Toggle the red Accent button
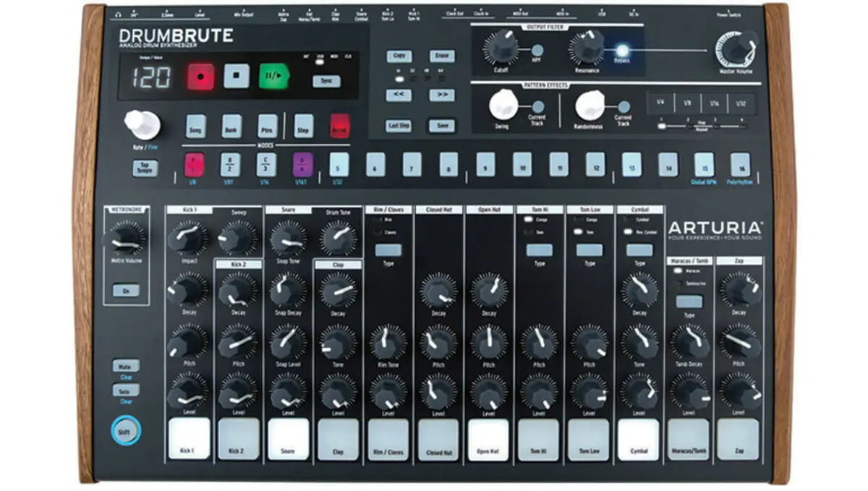868x491 pixels. [x=340, y=126]
